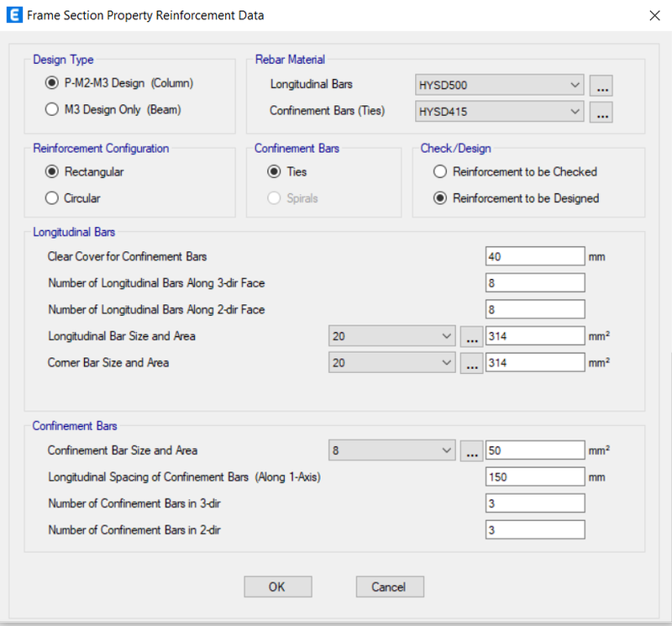Select M3 Design Only (Beam) option

[x=113, y=109]
